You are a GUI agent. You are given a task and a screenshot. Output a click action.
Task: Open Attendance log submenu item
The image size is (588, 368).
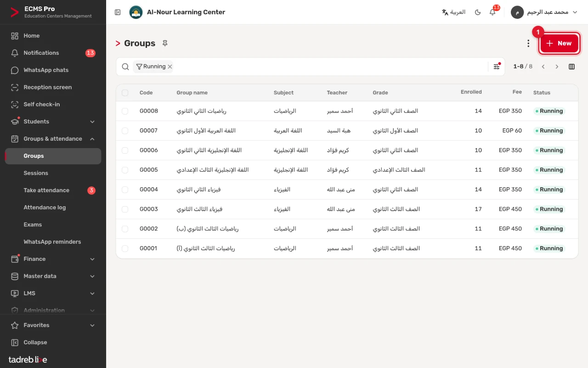53,207
